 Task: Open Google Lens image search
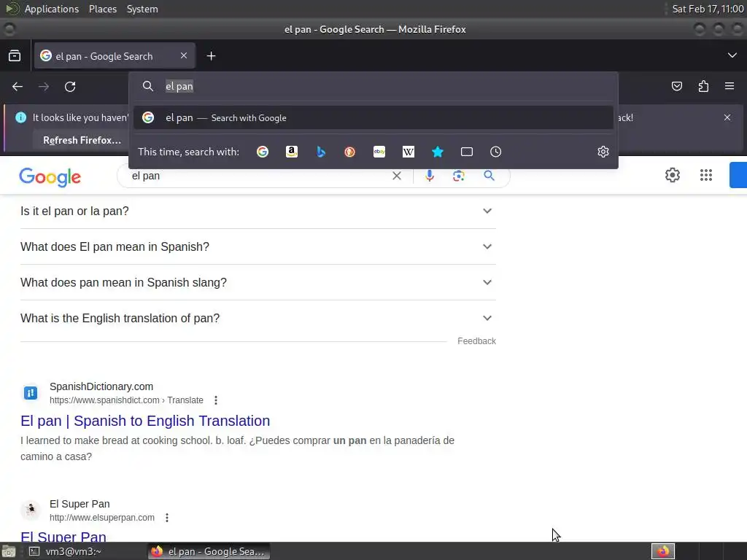[x=459, y=176]
